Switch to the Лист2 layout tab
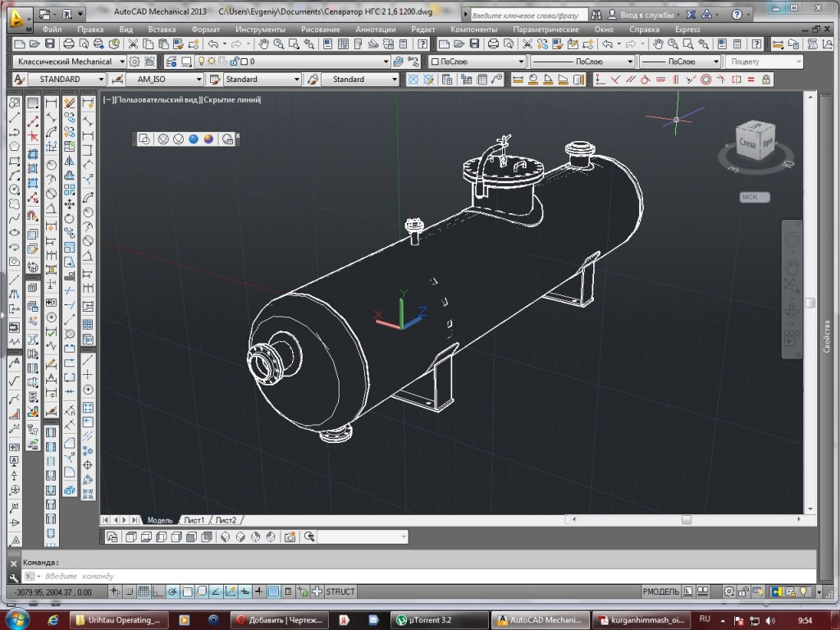The height and width of the screenshot is (630, 840). pos(226,520)
